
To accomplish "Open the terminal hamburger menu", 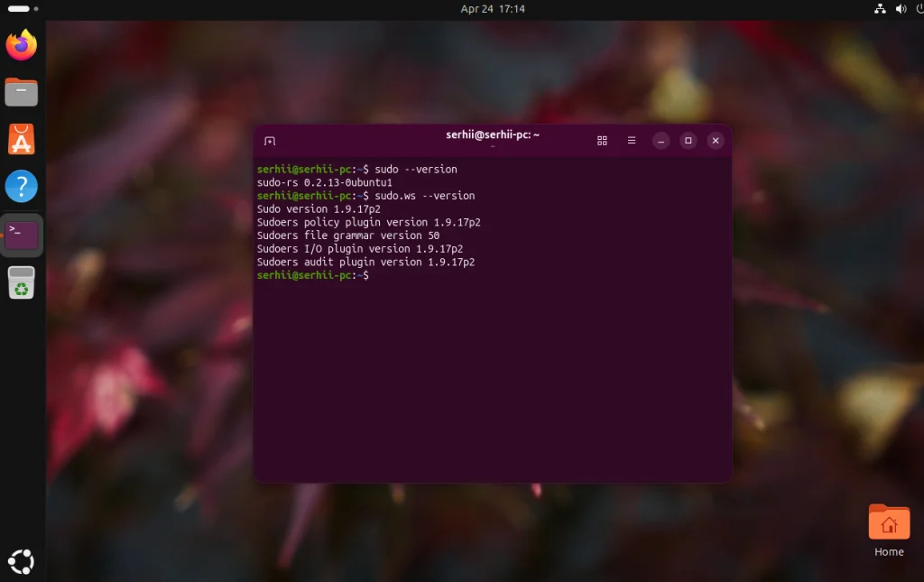I will (631, 140).
